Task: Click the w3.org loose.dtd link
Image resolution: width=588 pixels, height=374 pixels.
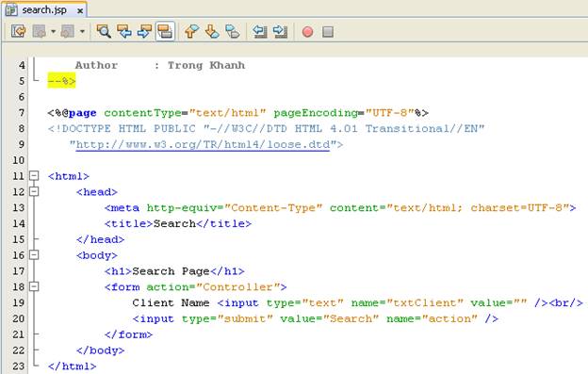Action: [x=203, y=145]
